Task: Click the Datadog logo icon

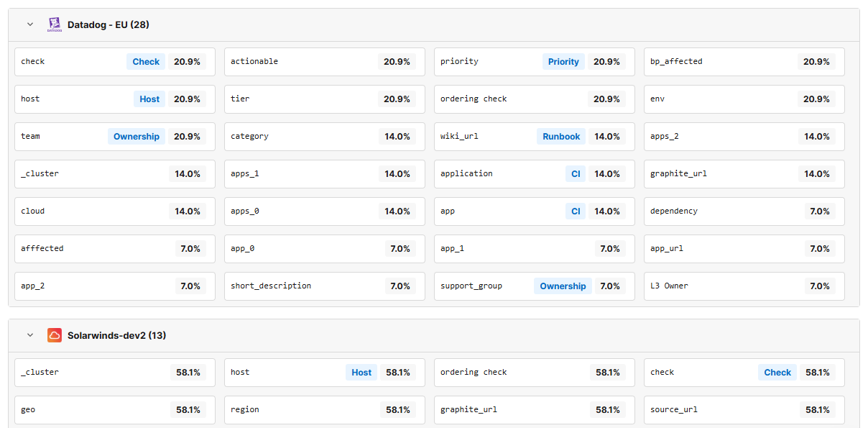Action: (55, 23)
